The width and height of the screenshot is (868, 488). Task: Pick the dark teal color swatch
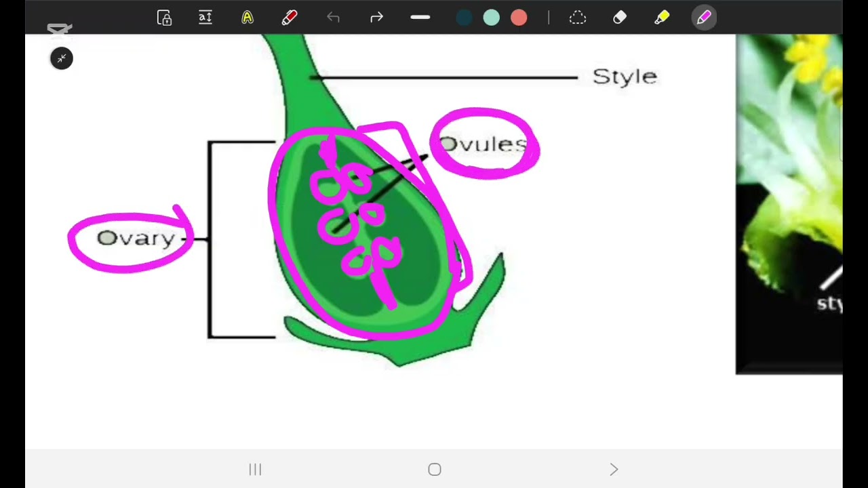pyautogui.click(x=465, y=18)
